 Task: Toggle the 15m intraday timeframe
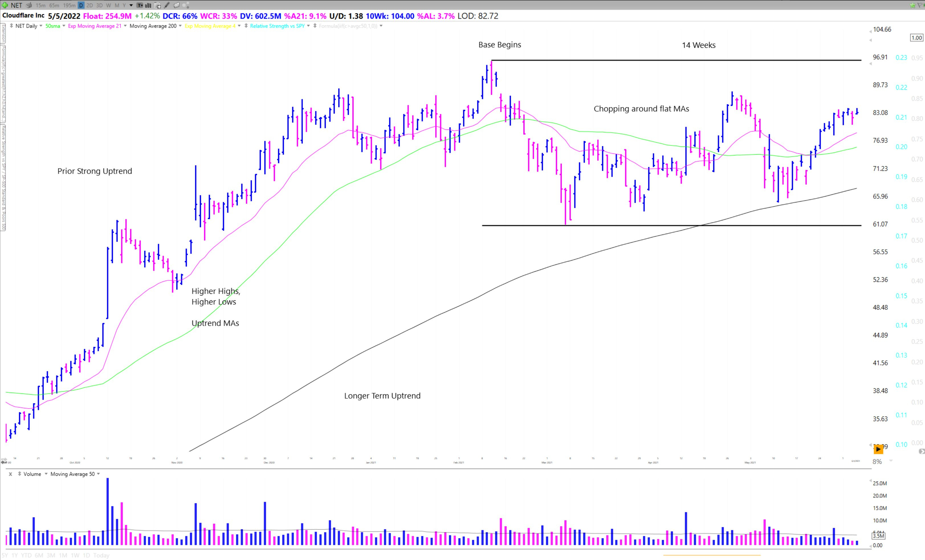click(x=40, y=5)
